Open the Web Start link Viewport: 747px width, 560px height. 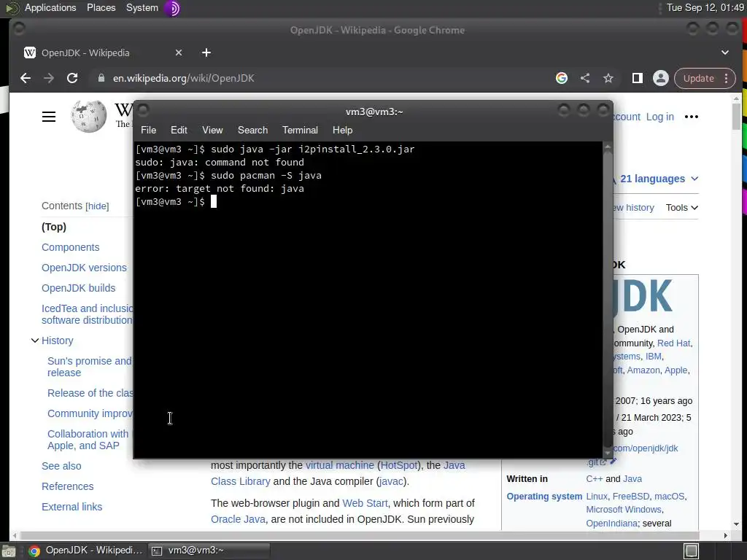[x=365, y=503]
